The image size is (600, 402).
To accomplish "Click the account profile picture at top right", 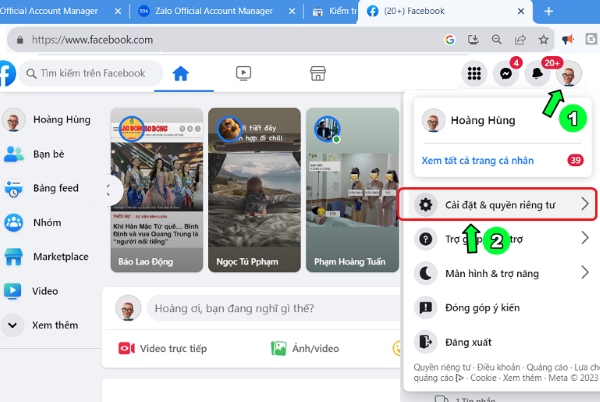I will 568,74.
